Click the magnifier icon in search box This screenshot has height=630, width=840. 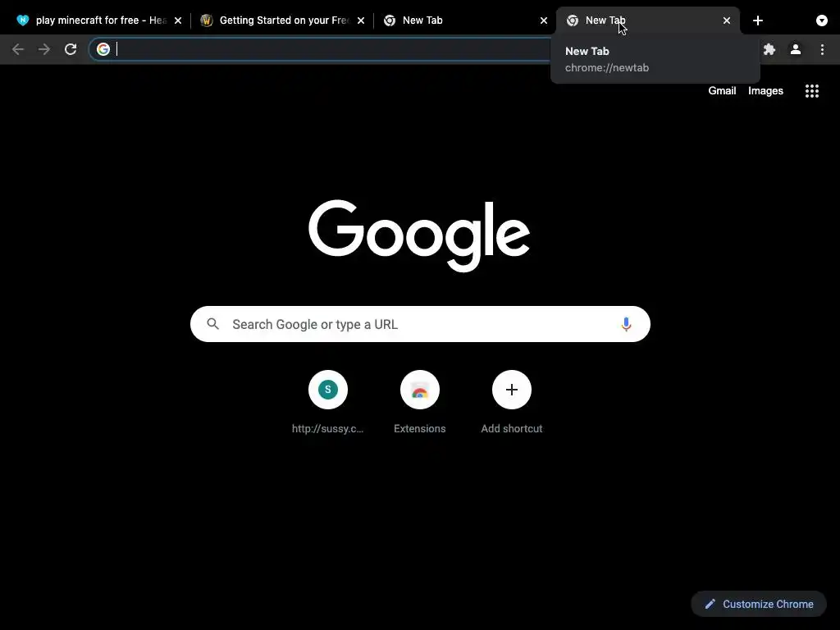pos(212,324)
